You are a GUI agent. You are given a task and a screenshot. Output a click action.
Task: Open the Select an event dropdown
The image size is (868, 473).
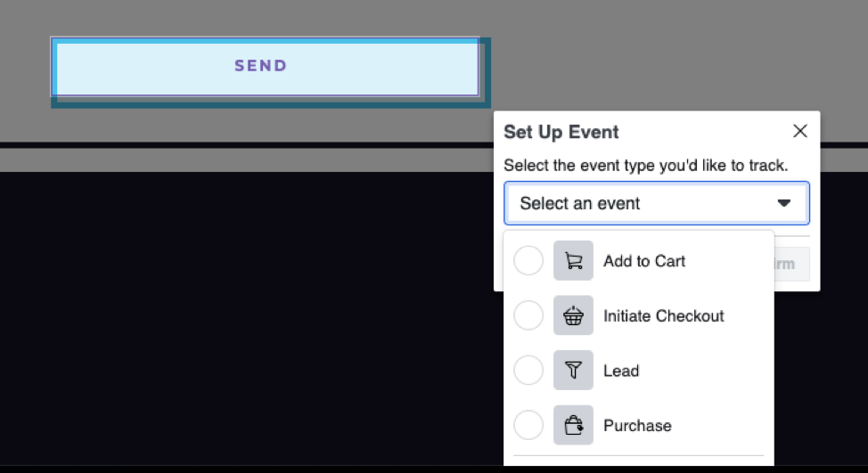[657, 203]
